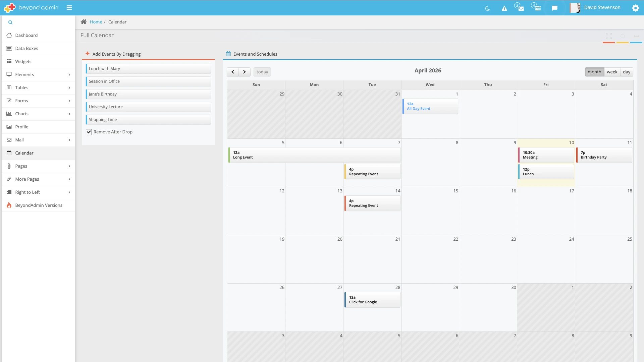This screenshot has height=362, width=644.
Task: Open Repeating Event on April 14
Action: point(372,203)
